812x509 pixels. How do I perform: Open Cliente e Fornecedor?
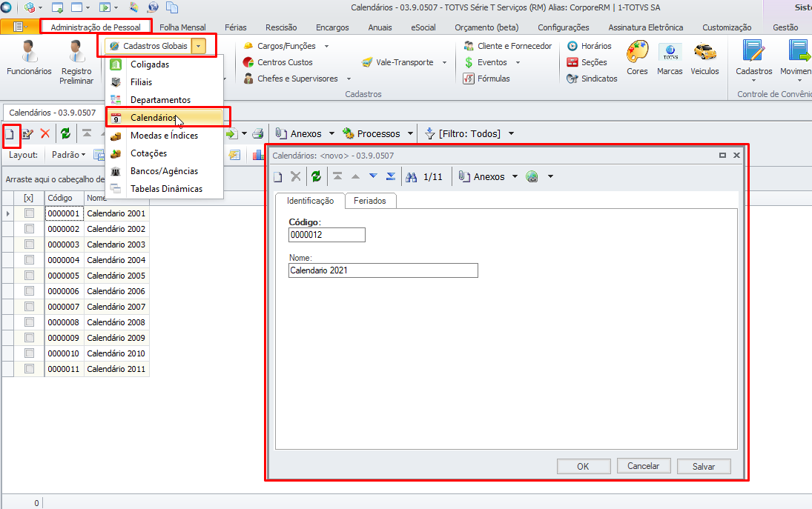coord(508,46)
